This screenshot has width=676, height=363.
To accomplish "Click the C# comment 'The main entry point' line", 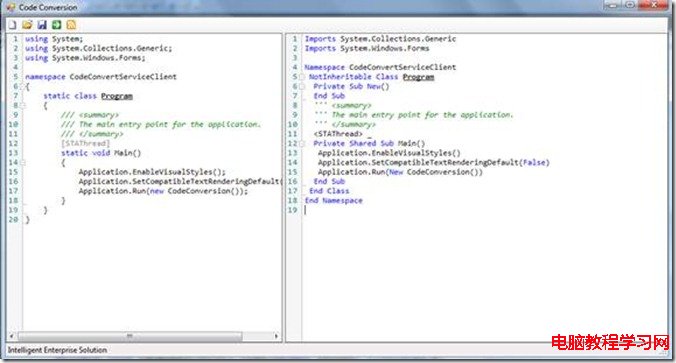I will point(161,125).
